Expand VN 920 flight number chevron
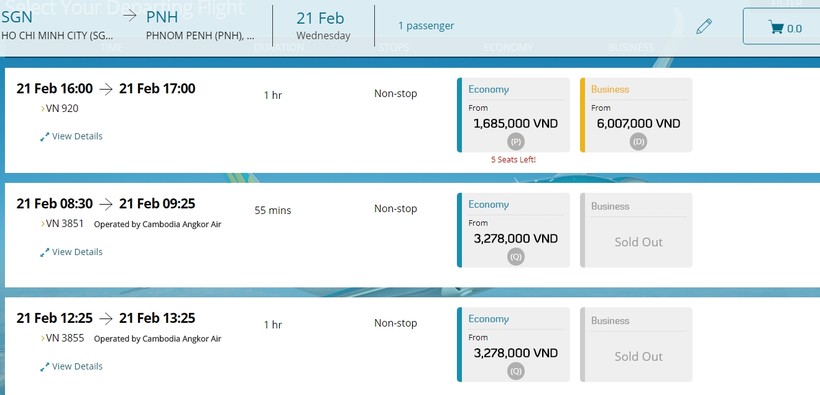 [x=43, y=109]
